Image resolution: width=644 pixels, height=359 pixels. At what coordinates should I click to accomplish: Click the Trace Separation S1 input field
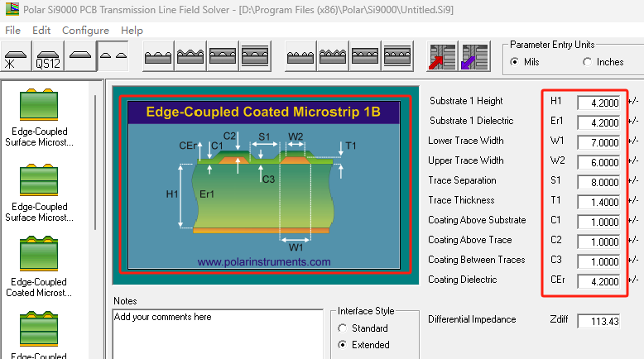tap(598, 182)
